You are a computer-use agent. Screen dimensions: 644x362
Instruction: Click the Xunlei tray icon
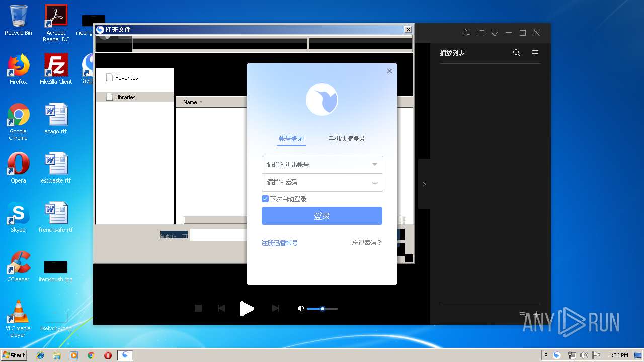557,355
